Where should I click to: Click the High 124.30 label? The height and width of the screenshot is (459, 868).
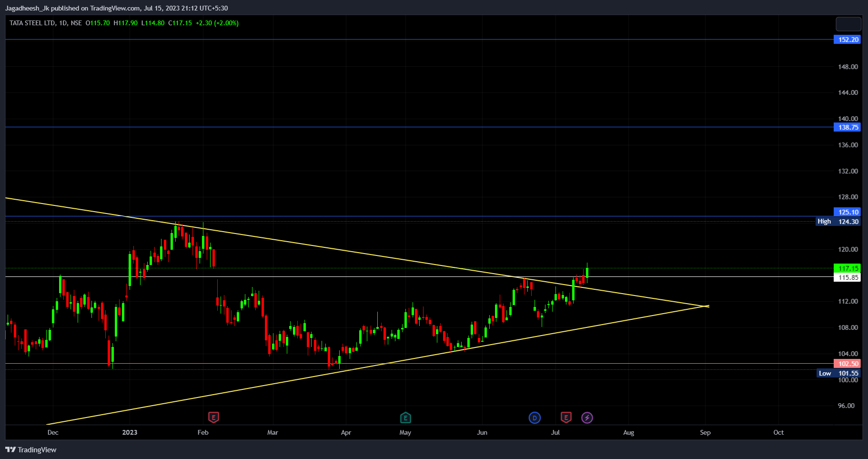(838, 222)
